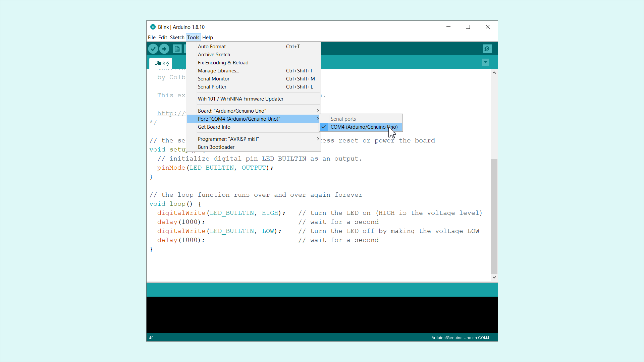This screenshot has width=644, height=362.
Task: Toggle the checked COM4 (Arduino/Genuino Uno) port
Action: 361,127
